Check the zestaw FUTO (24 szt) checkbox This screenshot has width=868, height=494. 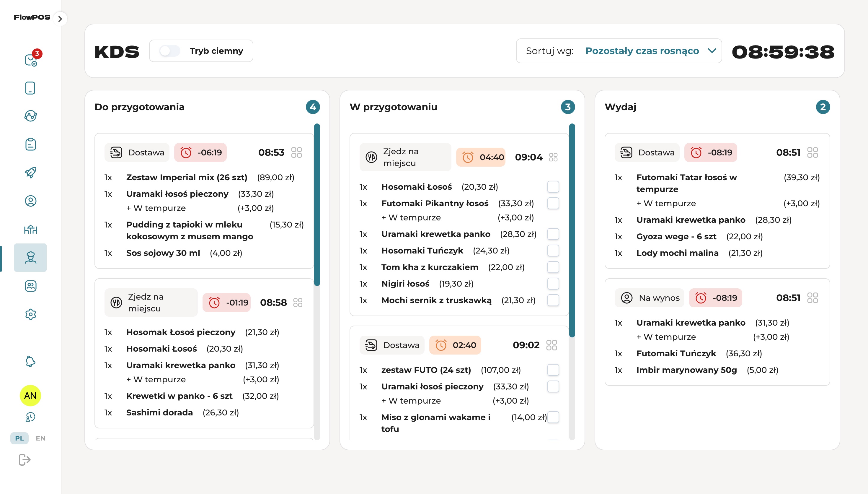(553, 370)
